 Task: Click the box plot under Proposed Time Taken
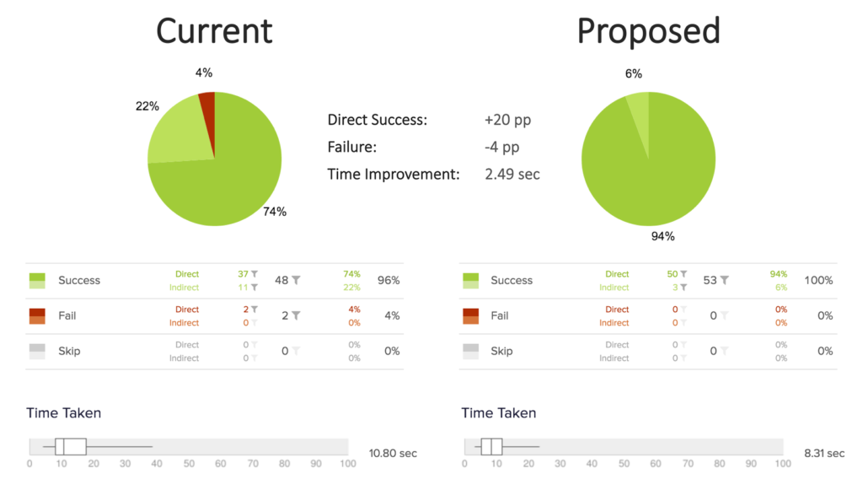click(491, 446)
